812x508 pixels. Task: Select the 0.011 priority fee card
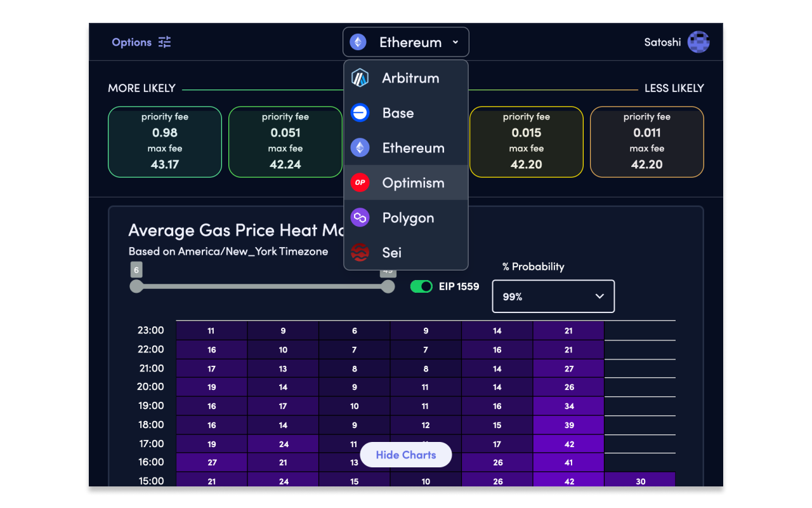point(647,142)
